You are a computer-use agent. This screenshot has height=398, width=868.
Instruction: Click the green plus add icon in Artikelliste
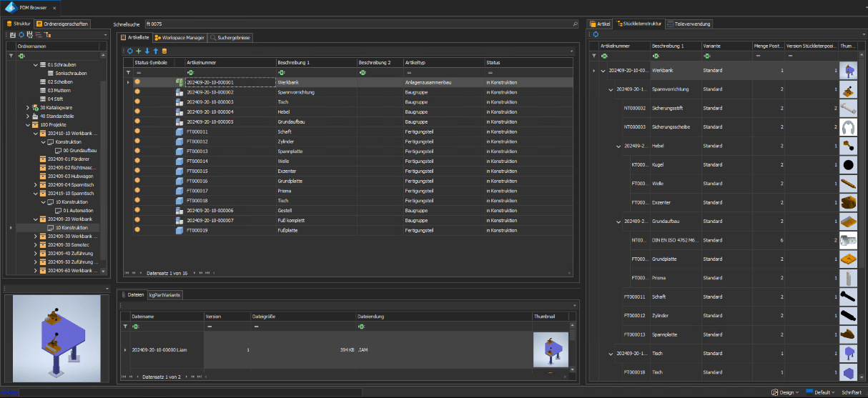tap(138, 51)
